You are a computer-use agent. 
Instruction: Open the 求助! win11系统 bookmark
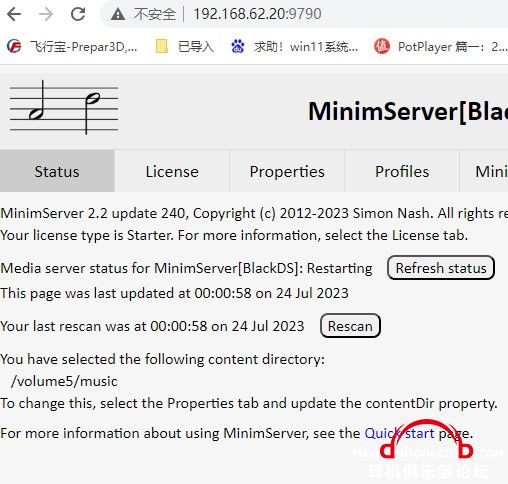pyautogui.click(x=295, y=46)
